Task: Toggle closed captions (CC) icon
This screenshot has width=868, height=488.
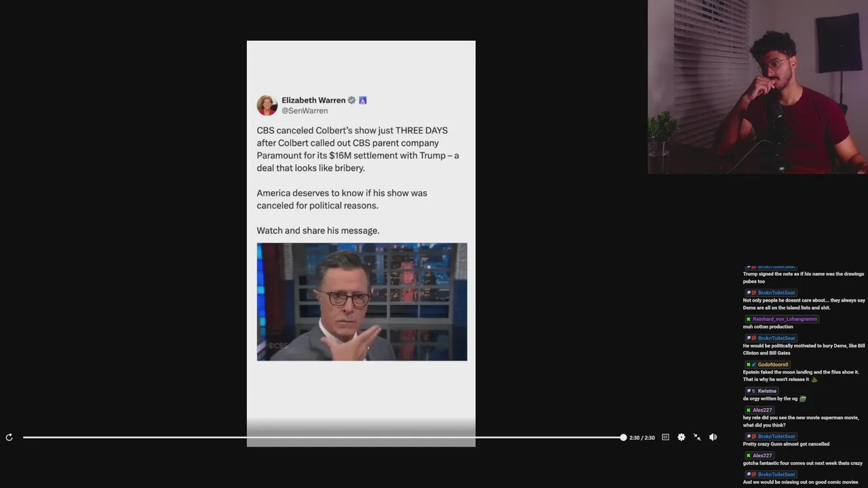Action: (665, 437)
